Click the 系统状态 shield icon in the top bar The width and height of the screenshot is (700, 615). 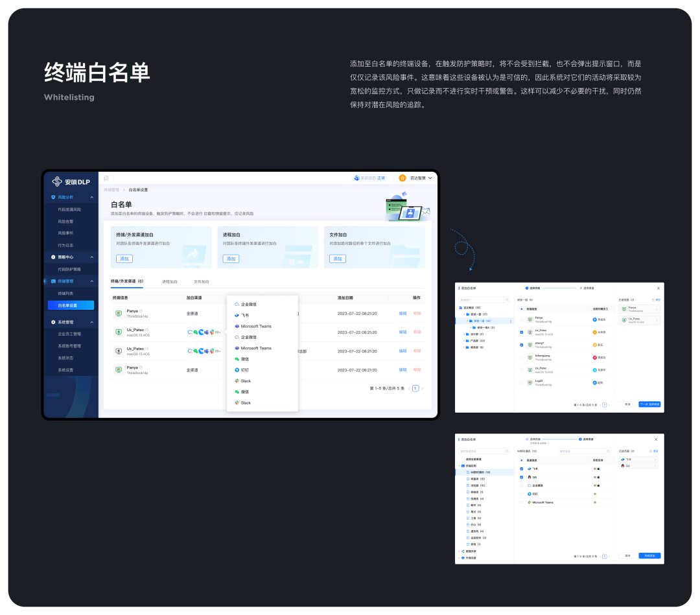(356, 178)
